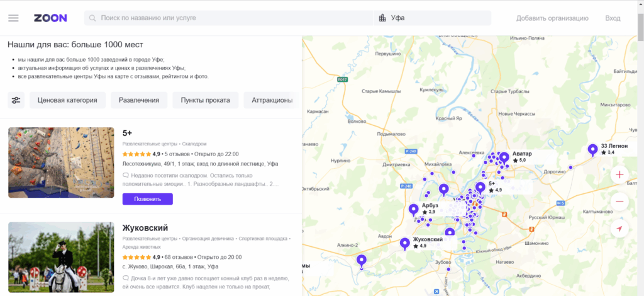Viewport: 644px width, 296px height.
Task: Click the city building icon beside Уфа
Action: [382, 18]
